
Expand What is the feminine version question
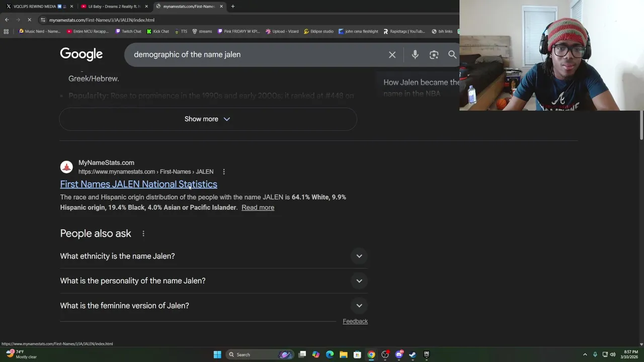(214, 306)
